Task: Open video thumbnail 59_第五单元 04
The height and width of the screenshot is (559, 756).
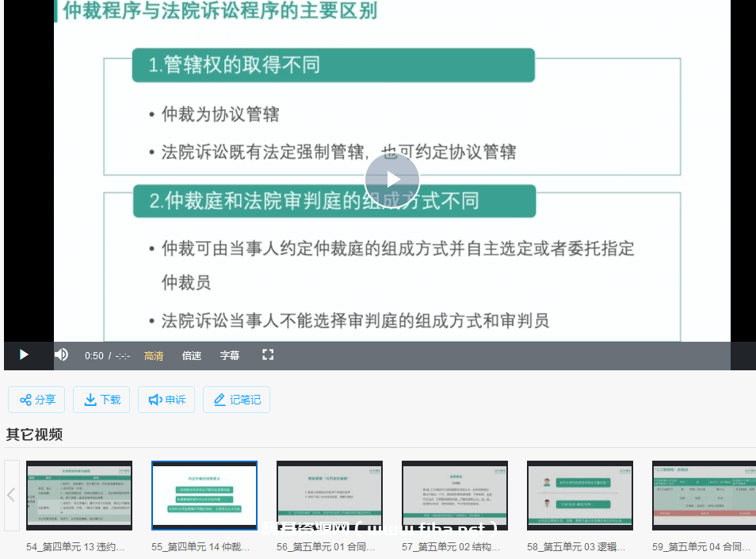Action: click(704, 496)
